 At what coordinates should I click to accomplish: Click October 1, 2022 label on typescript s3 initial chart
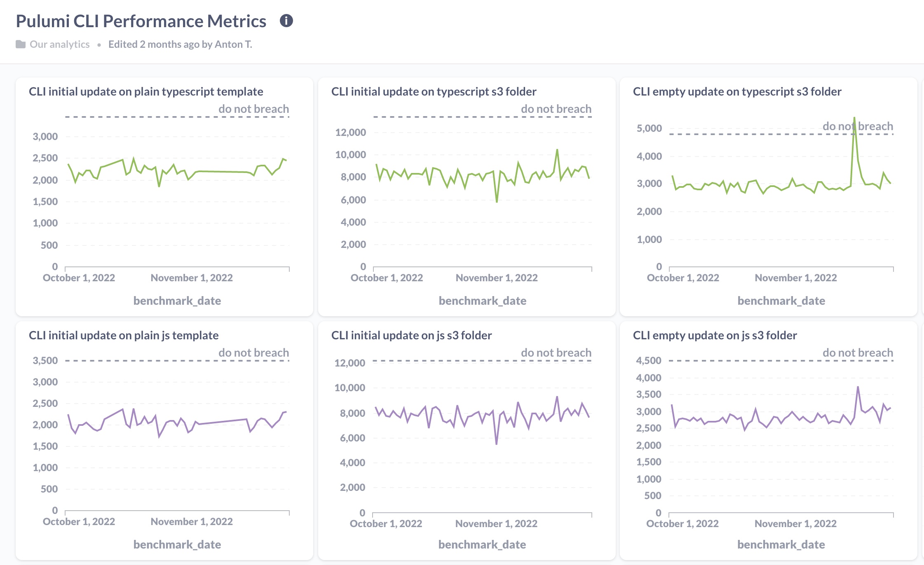(x=387, y=278)
